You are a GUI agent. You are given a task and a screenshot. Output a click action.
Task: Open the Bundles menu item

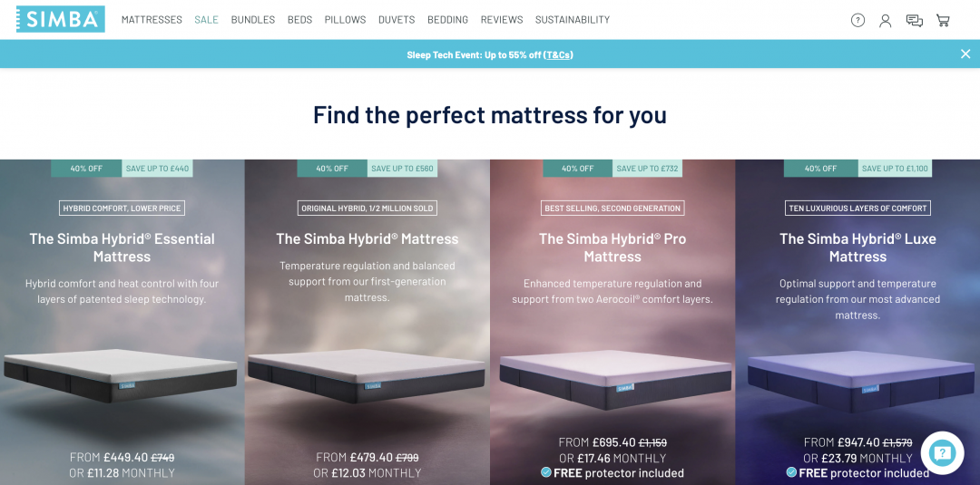coord(253,20)
